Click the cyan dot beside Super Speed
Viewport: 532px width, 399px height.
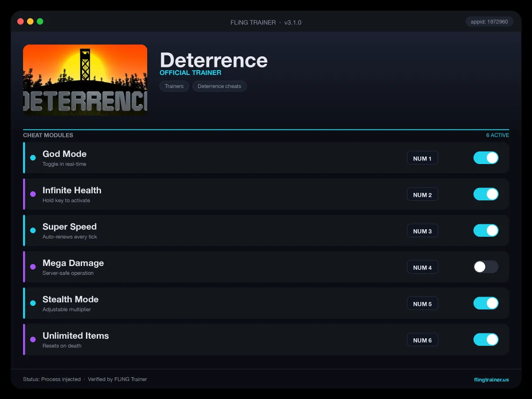(x=33, y=231)
